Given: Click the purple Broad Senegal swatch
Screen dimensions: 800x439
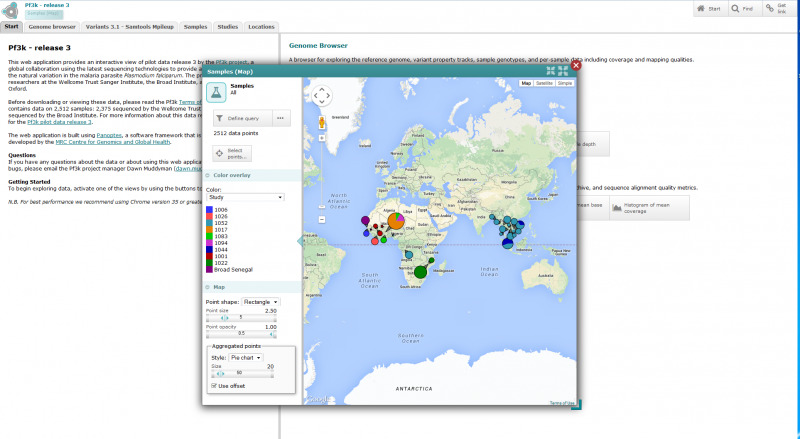Looking at the screenshot, I should point(209,270).
